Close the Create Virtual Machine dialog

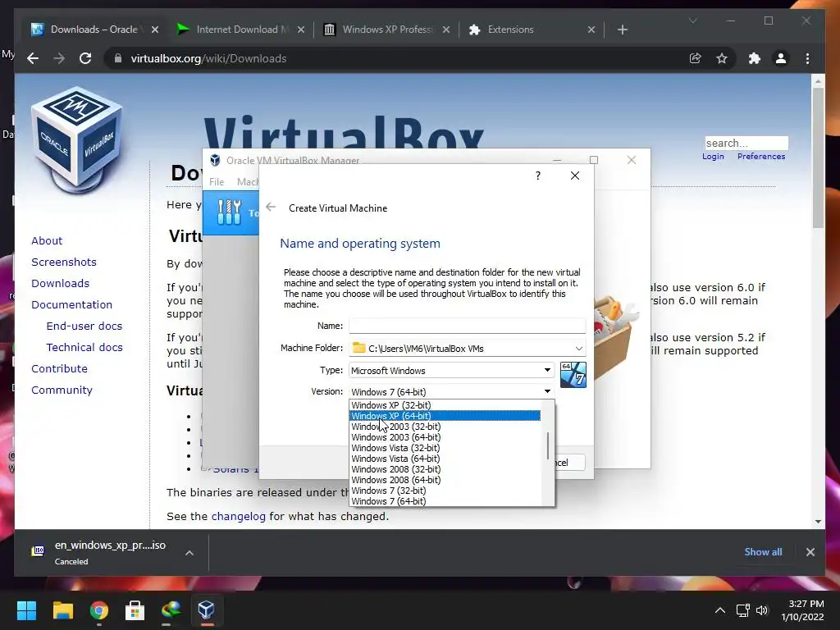pyautogui.click(x=575, y=176)
